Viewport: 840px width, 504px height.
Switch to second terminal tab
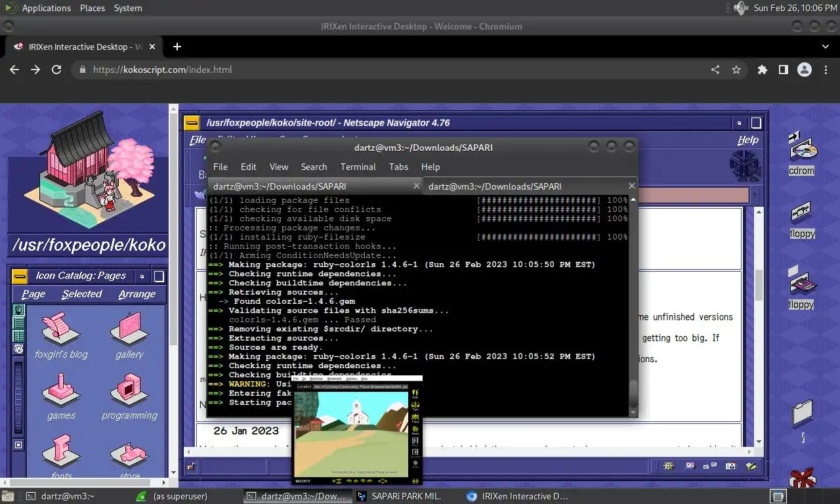click(530, 186)
